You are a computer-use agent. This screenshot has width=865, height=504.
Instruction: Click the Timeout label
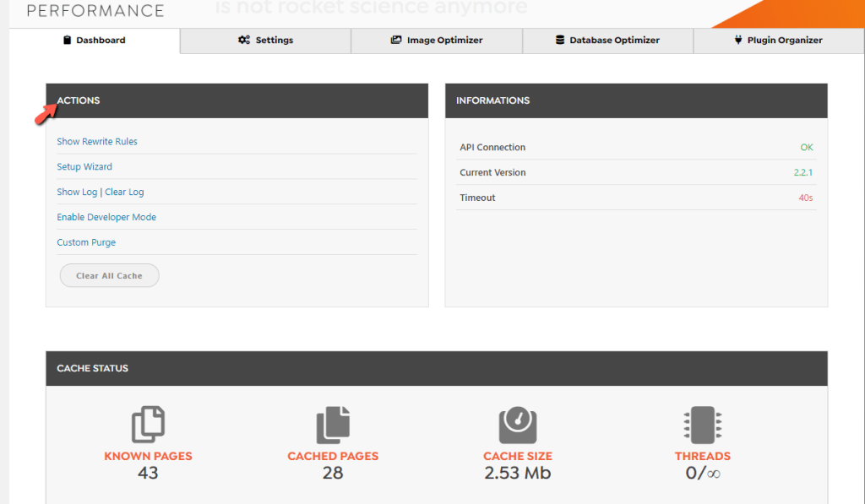[477, 198]
